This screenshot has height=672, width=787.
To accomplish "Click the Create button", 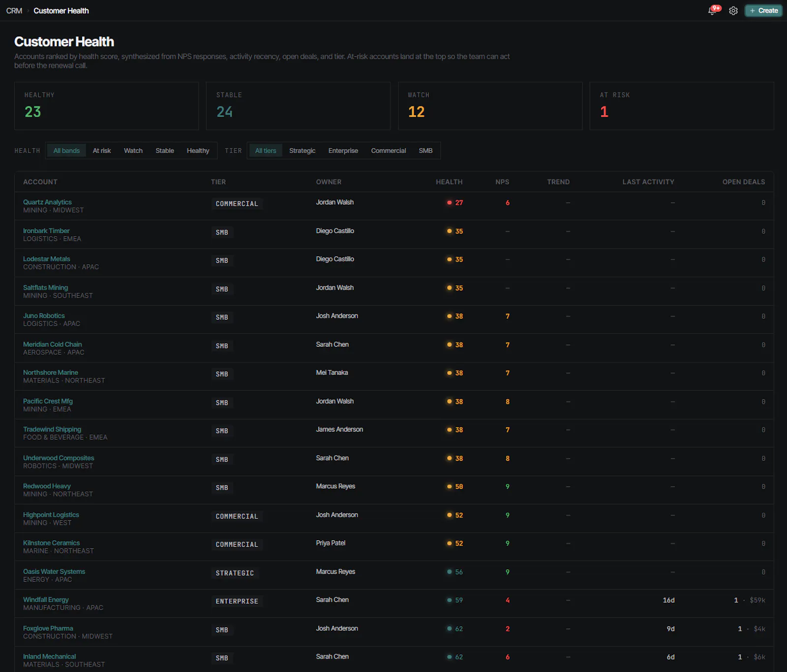I will pos(763,10).
